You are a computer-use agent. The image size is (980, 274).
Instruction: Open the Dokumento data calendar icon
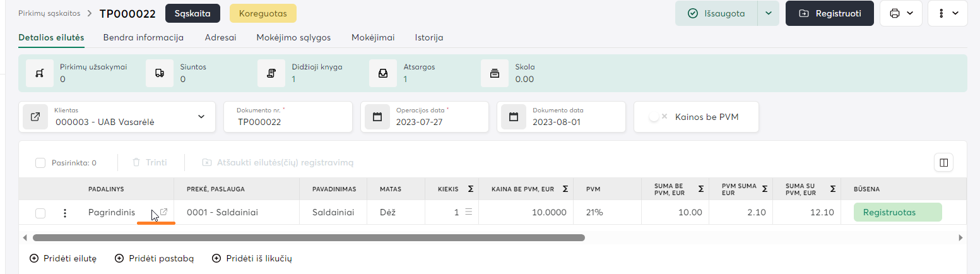pos(514,117)
